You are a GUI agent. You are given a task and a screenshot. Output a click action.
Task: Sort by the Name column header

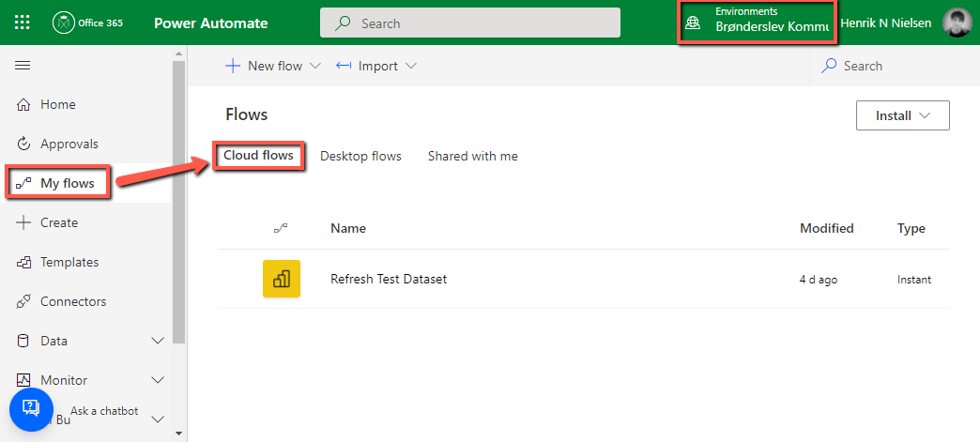pos(348,229)
